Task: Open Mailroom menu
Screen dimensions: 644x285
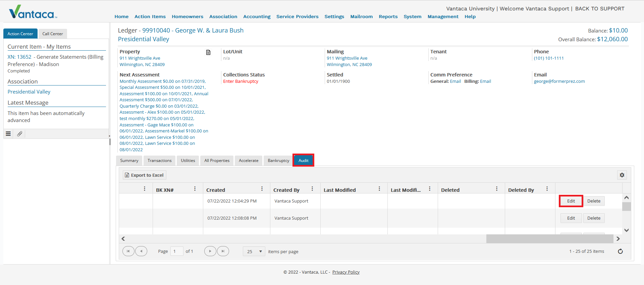Action: (x=361, y=16)
